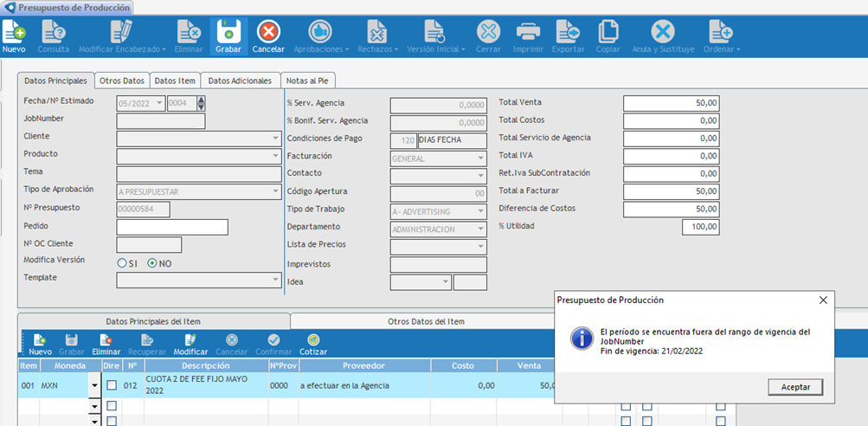Image resolution: width=868 pixels, height=426 pixels.
Task: Open the Moneda dropdown for MXN row
Action: pyautogui.click(x=93, y=386)
